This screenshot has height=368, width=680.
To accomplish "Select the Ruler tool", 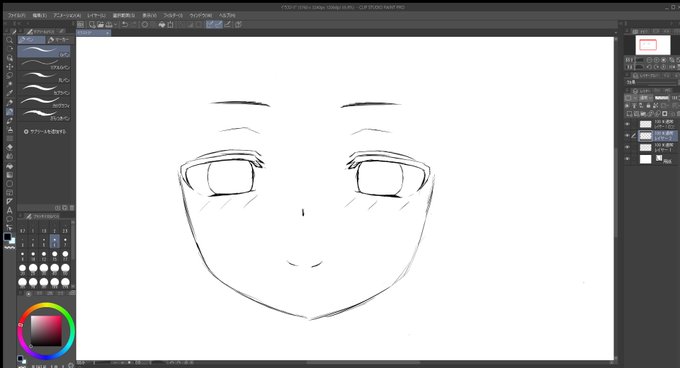I will tap(10, 202).
